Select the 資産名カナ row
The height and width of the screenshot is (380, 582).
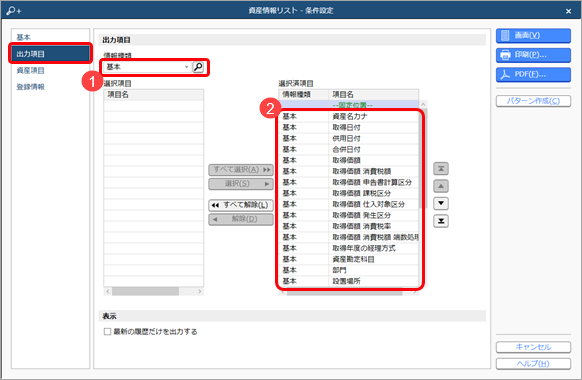349,117
